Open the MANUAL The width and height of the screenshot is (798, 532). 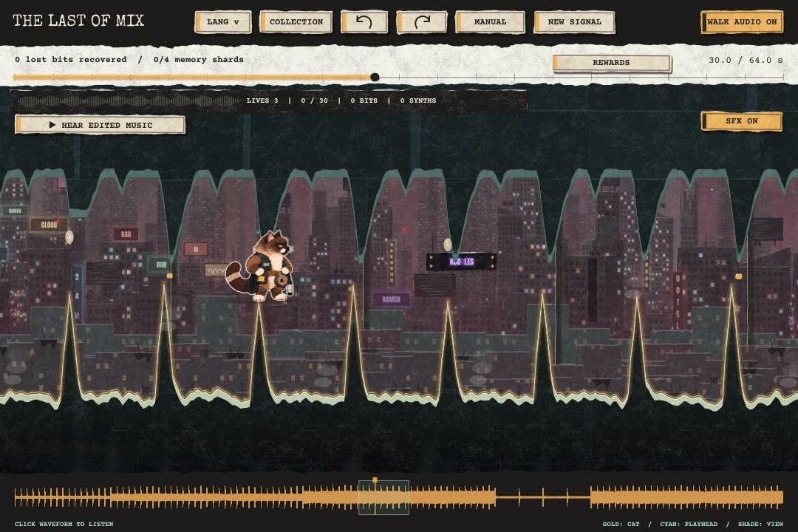coord(490,22)
